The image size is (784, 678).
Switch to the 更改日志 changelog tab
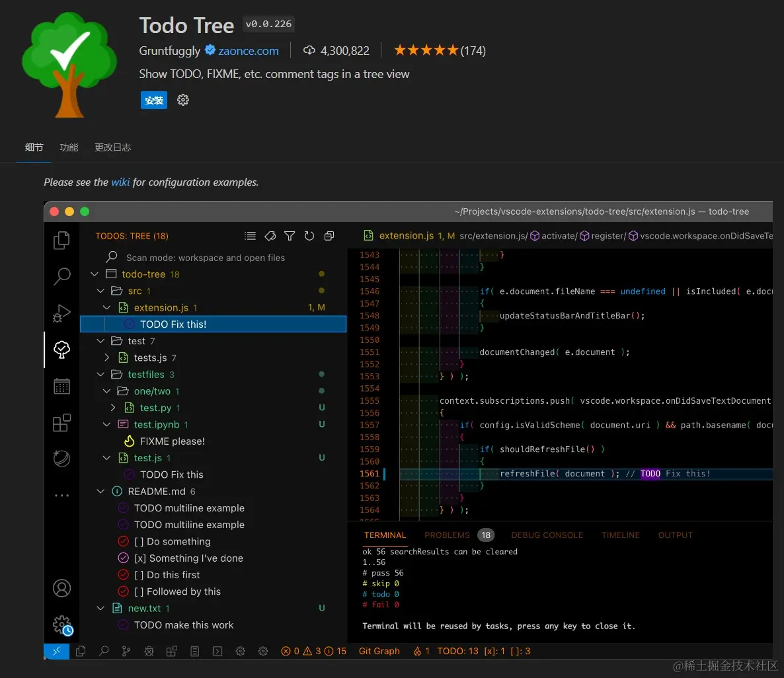click(x=112, y=147)
